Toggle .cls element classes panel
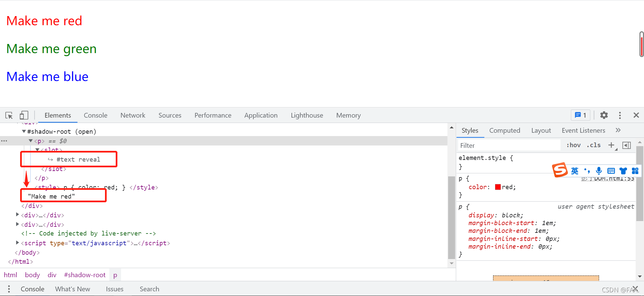The image size is (644, 296). pyautogui.click(x=594, y=145)
